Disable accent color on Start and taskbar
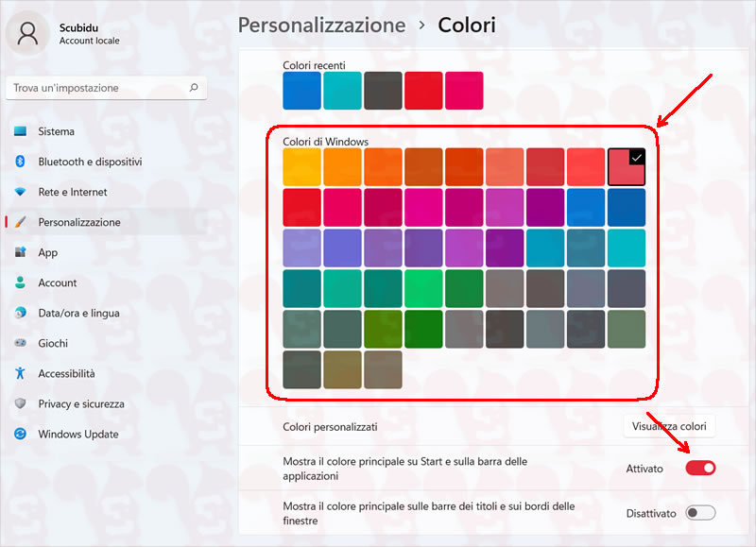Screen dimensions: 756x547 (700, 468)
